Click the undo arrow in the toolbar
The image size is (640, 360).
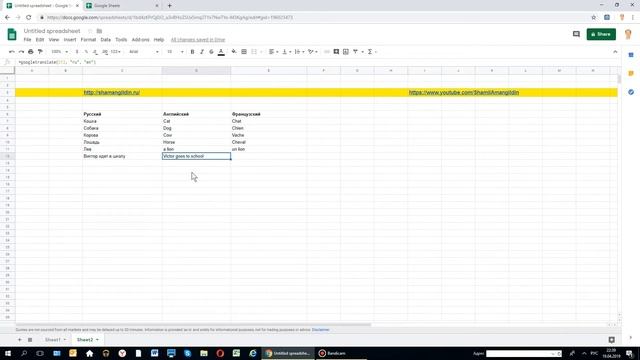pyautogui.click(x=11, y=52)
